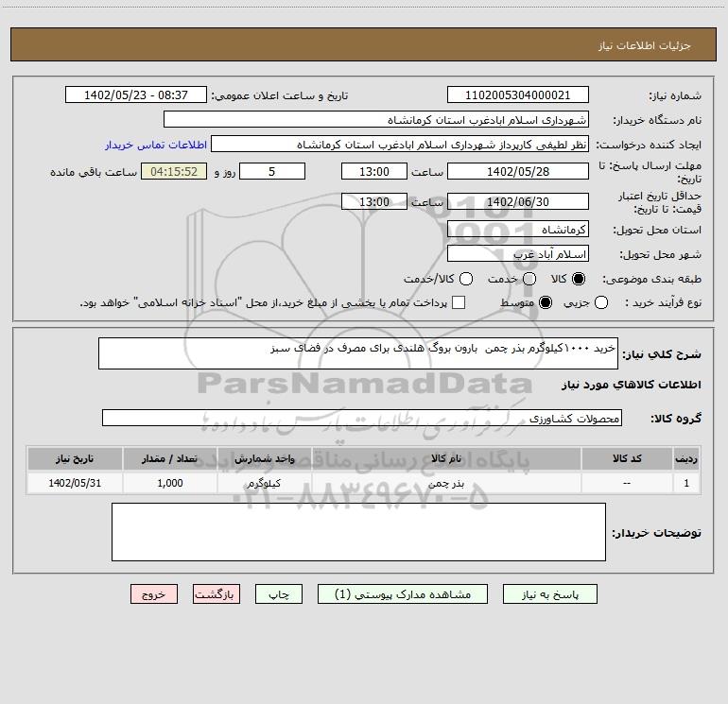Click the کیلوگرم unit cell
The image size is (728, 704).
[264, 483]
